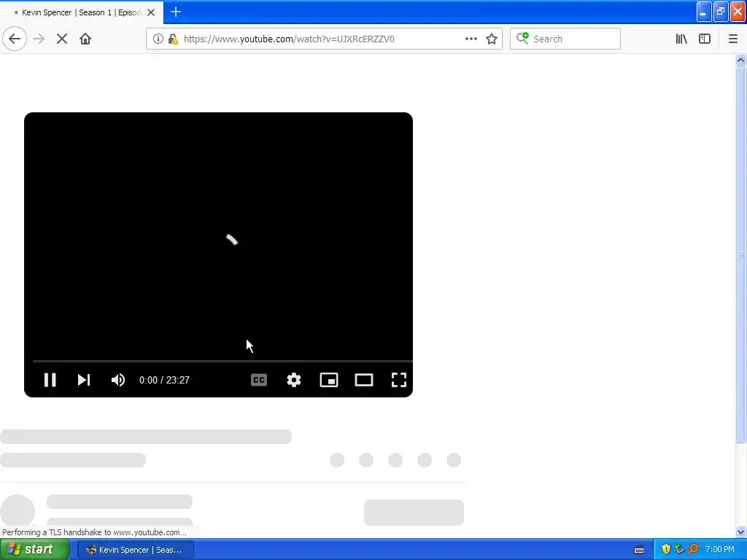Click the orange magnifier tray icon
Viewport: 747px width, 560px height.
694,550
